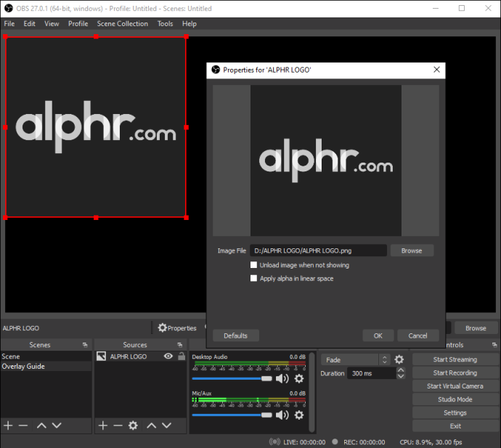Open Settings from Controls panel
Viewport: 501px width, 448px height.
[455, 413]
